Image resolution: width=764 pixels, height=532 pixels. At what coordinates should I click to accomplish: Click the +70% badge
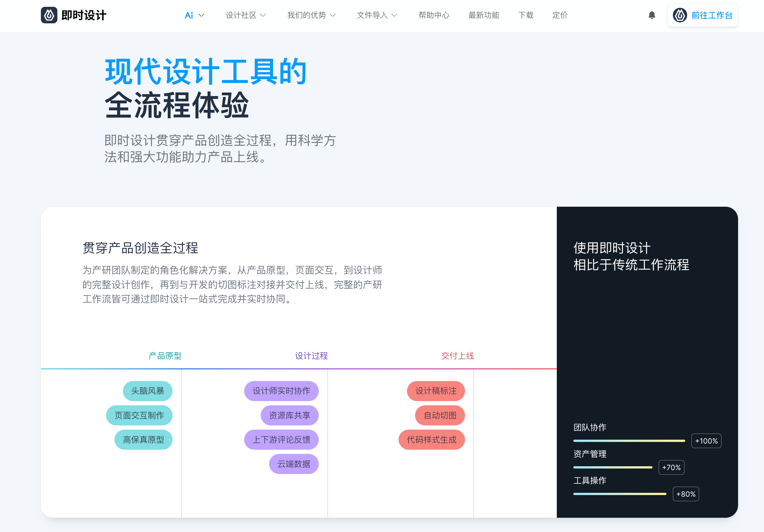(672, 468)
